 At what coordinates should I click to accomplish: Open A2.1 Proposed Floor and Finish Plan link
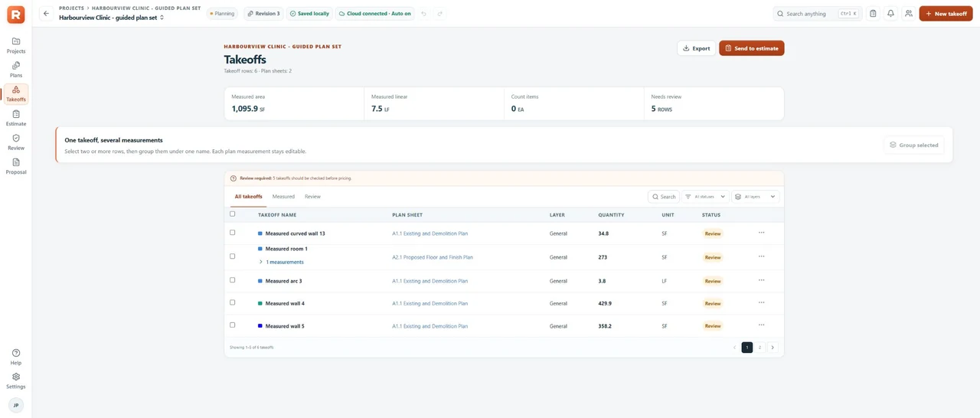(x=433, y=257)
